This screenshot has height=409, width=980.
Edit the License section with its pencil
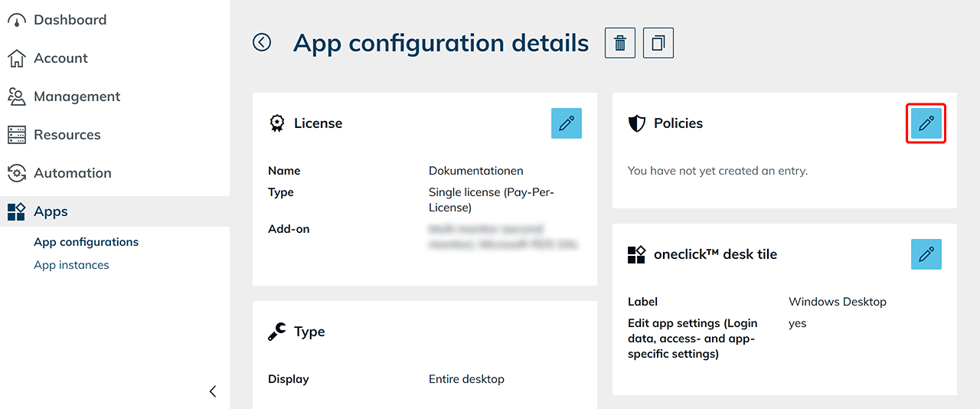point(567,123)
